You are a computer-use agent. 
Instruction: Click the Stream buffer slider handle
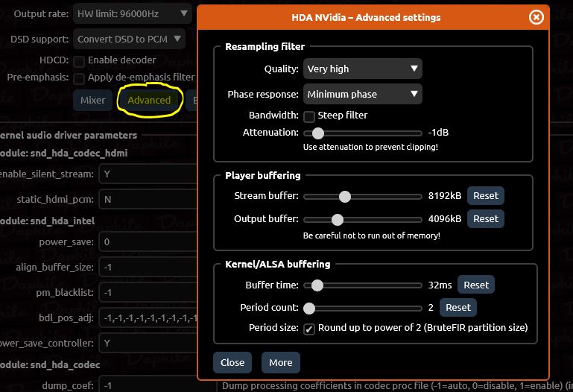pyautogui.click(x=344, y=197)
